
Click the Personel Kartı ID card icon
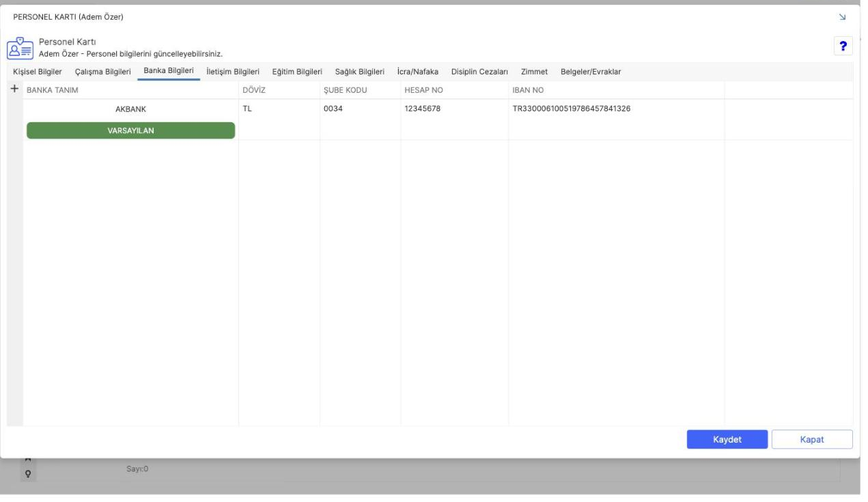[x=19, y=48]
